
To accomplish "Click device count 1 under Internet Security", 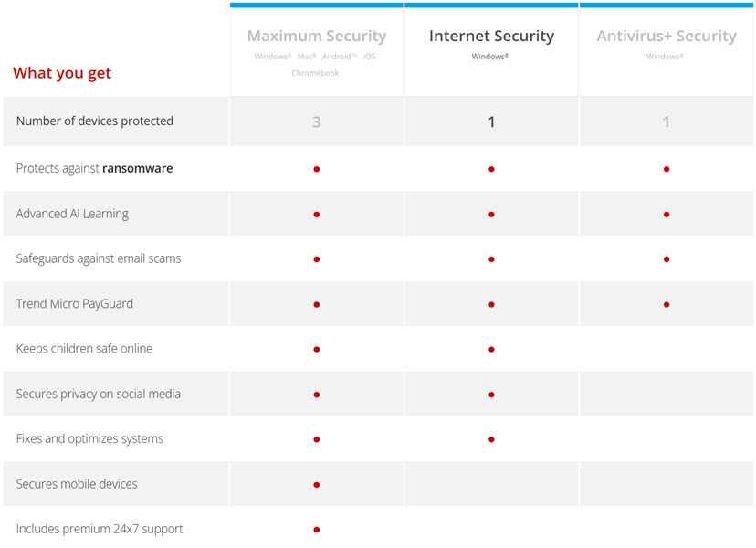I will pyautogui.click(x=491, y=121).
